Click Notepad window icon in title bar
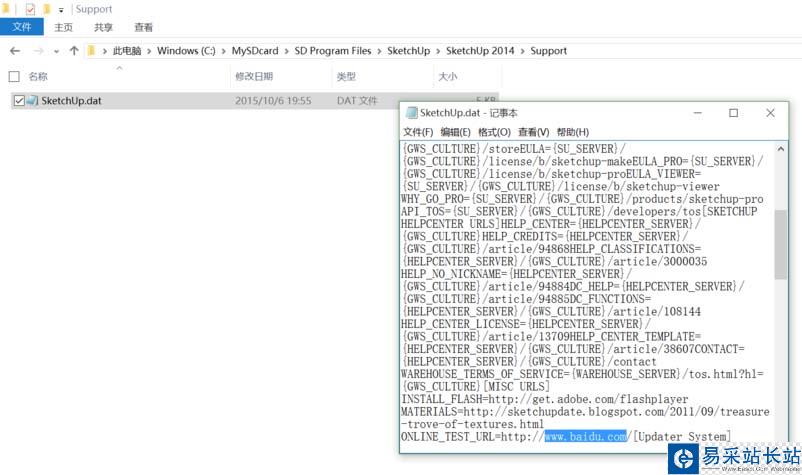Image resolution: width=802 pixels, height=475 pixels. (411, 113)
